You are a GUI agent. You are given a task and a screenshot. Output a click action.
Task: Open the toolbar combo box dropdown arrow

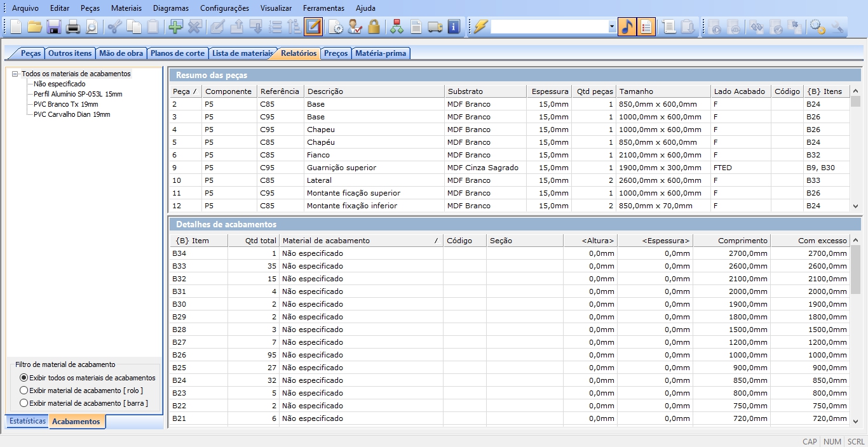[x=612, y=27]
